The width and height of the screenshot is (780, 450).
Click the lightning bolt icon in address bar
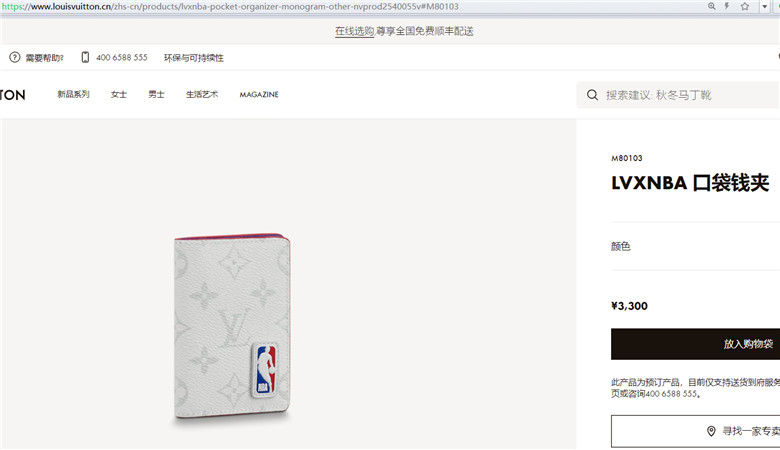click(x=727, y=6)
